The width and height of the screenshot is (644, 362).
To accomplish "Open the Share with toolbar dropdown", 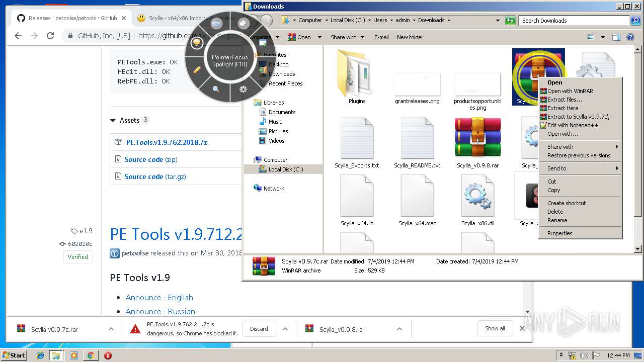I will tap(347, 37).
